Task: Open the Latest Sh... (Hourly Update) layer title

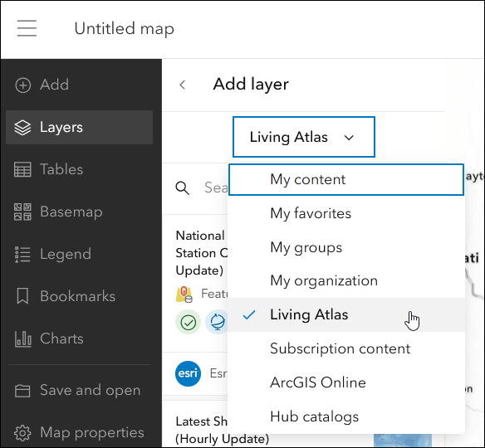Action: (222, 430)
